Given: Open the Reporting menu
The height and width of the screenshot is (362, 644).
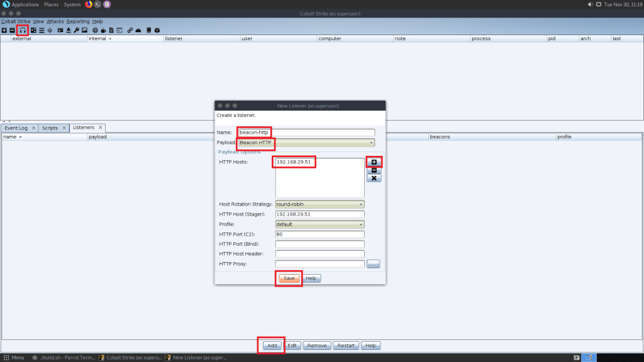Looking at the screenshot, I should pos(78,21).
